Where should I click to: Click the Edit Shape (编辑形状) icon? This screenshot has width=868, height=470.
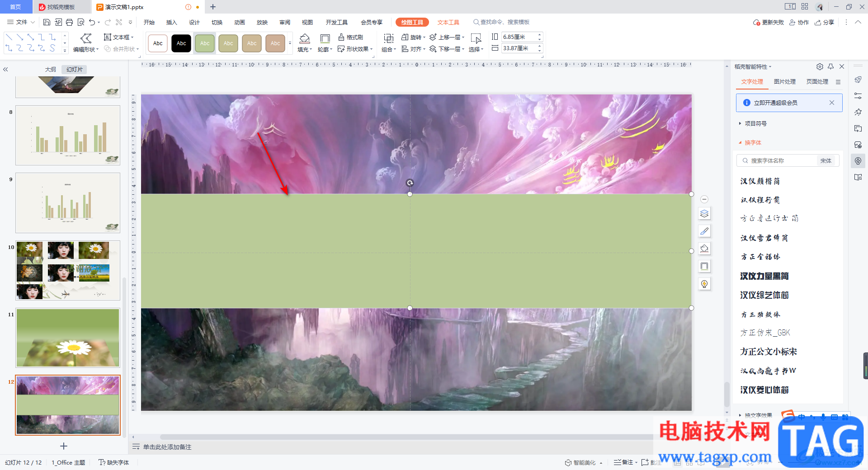(86, 38)
